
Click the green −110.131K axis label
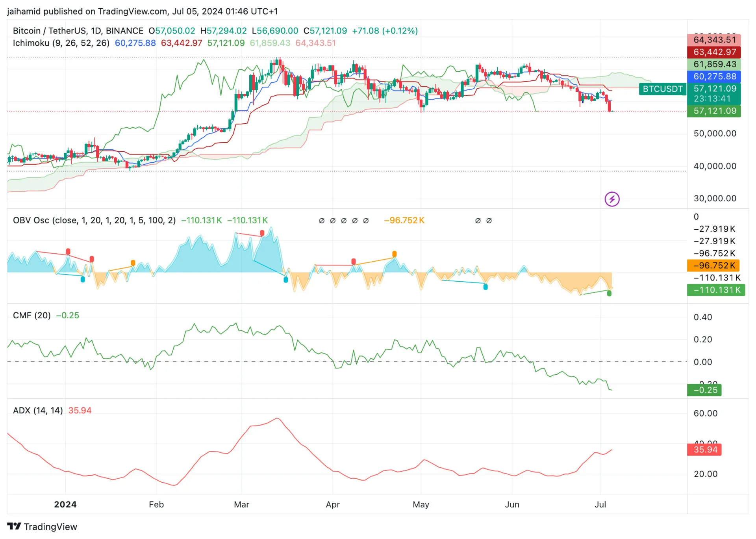coord(716,290)
